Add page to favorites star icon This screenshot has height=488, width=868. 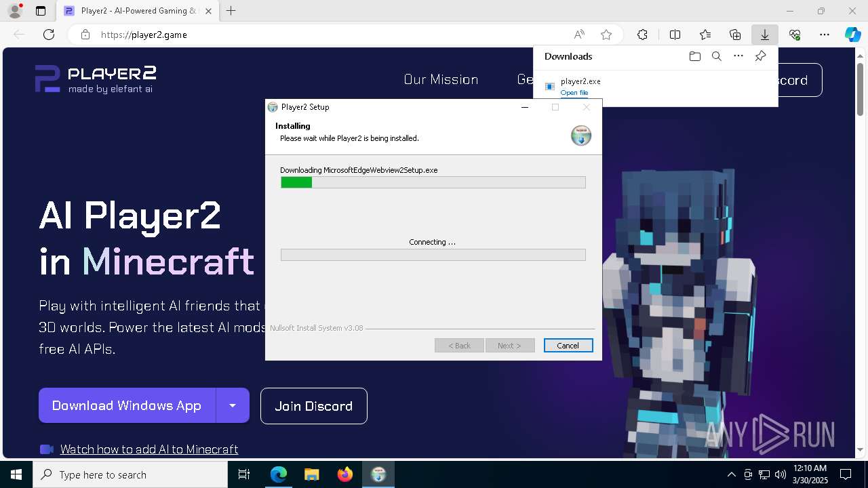[606, 35]
